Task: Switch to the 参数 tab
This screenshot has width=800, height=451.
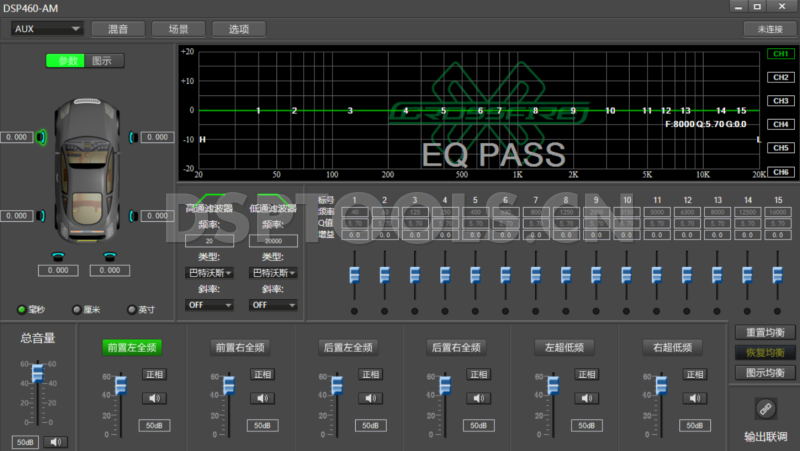Action: click(66, 61)
